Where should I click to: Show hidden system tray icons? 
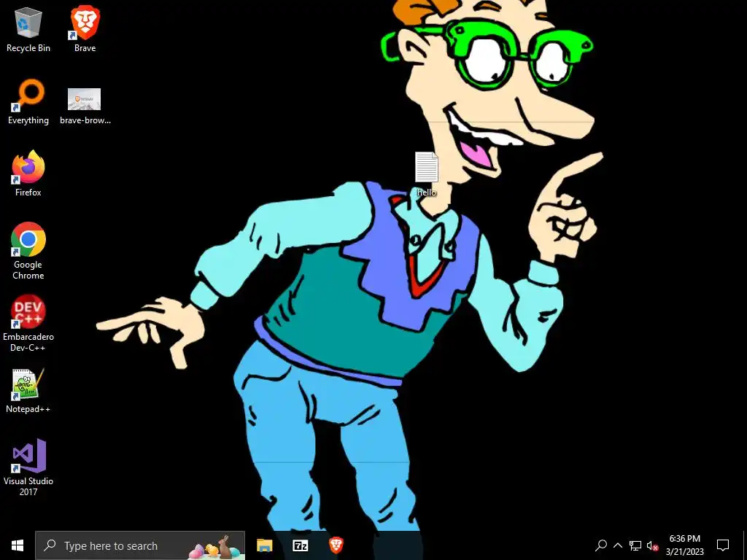[x=618, y=545]
